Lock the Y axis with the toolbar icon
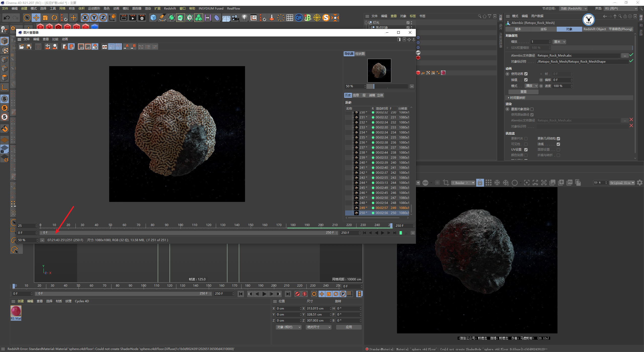The width and height of the screenshot is (644, 352). (x=94, y=18)
